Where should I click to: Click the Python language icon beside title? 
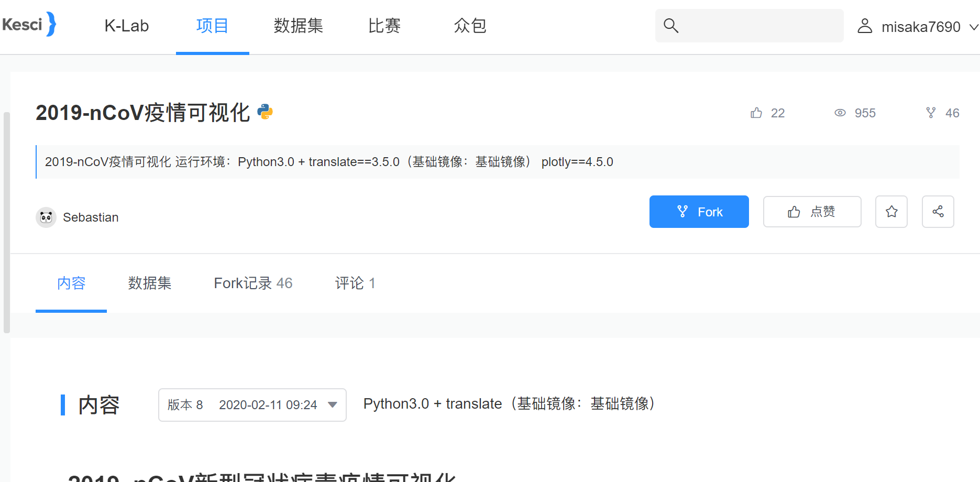point(265,112)
